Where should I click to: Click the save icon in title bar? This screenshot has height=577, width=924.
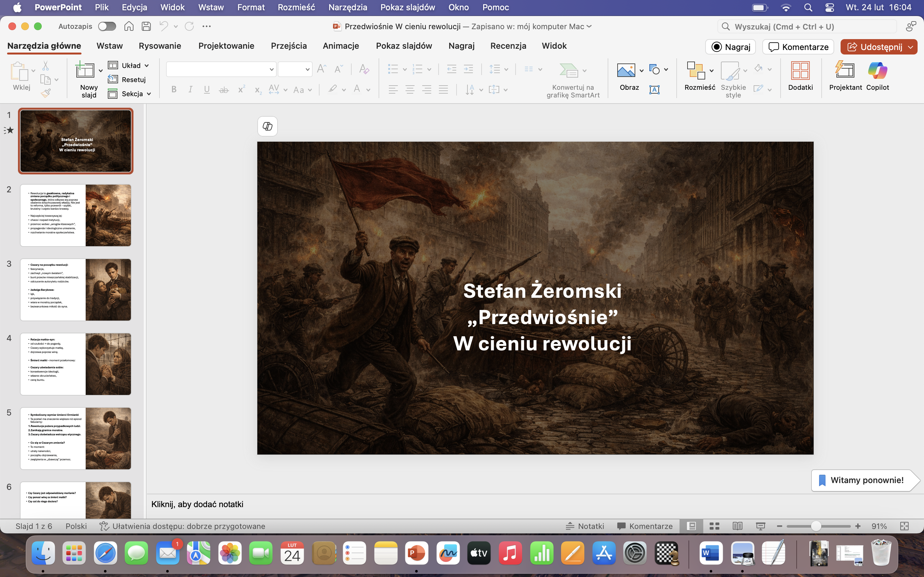coord(146,26)
